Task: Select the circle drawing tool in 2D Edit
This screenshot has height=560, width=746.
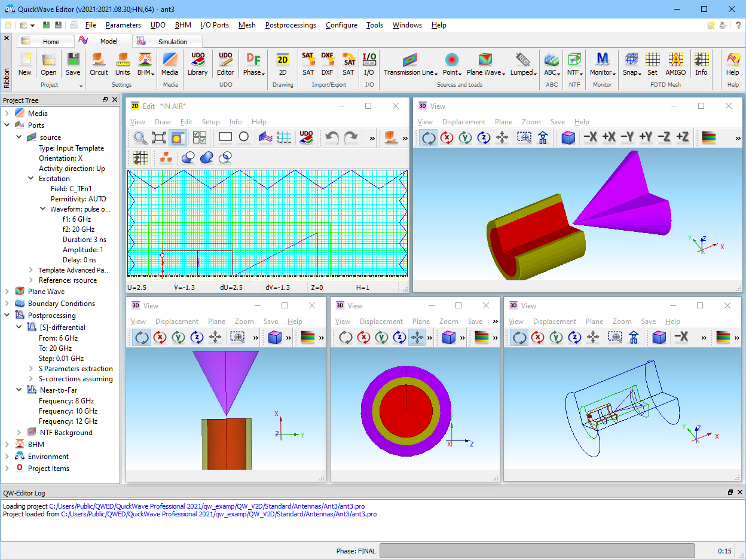Action: 244,137
